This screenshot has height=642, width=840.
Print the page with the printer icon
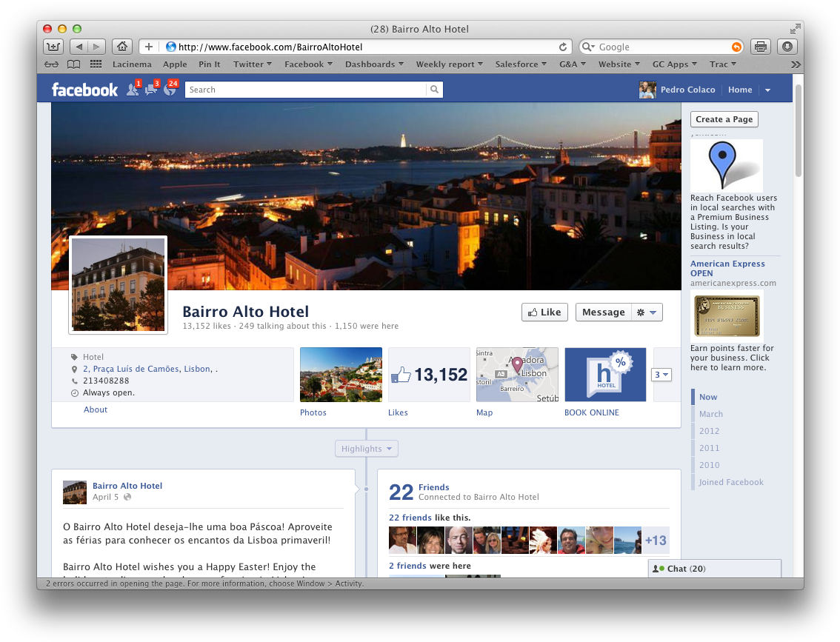click(760, 46)
